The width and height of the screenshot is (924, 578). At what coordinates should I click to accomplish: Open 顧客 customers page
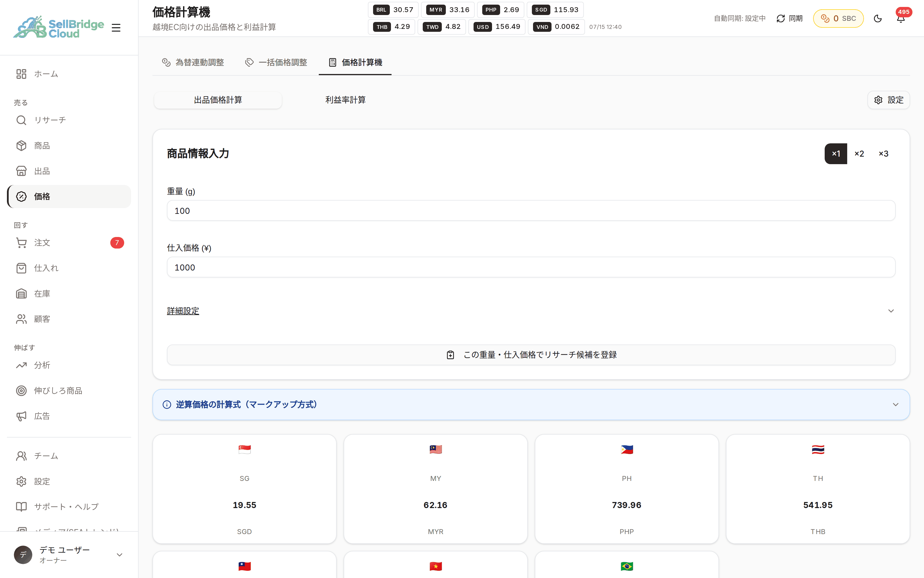(x=69, y=319)
